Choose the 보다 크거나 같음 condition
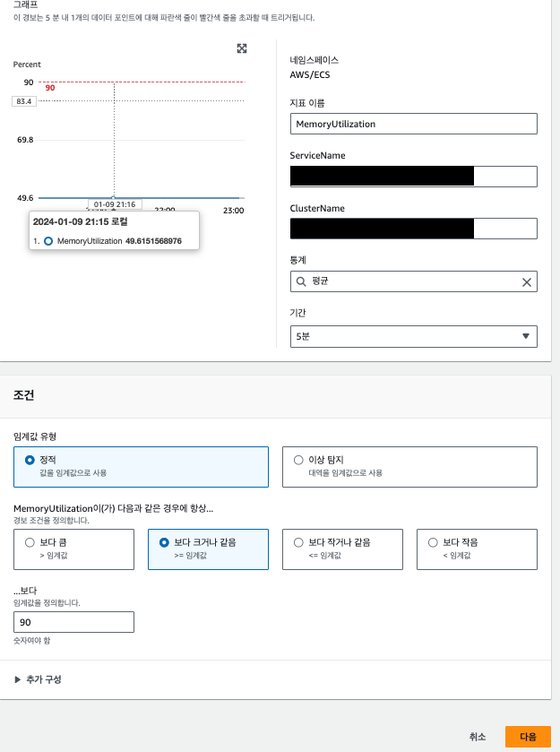Image resolution: width=560 pixels, height=752 pixels. (x=208, y=549)
